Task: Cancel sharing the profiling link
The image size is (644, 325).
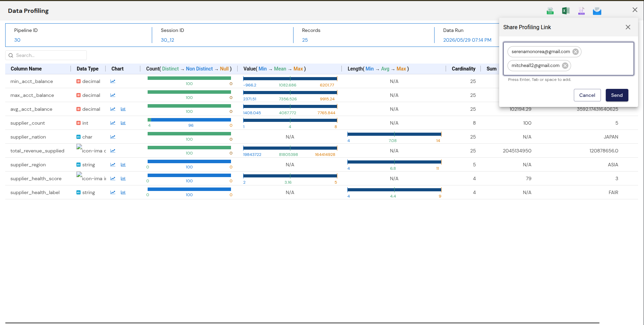Action: point(587,95)
